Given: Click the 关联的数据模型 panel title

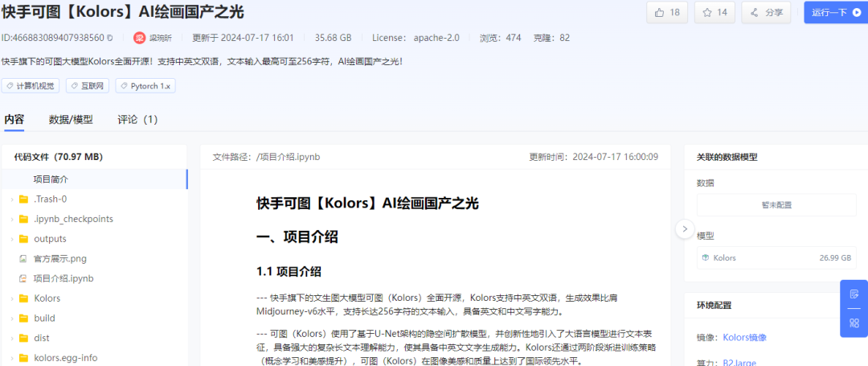Looking at the screenshot, I should tap(727, 157).
